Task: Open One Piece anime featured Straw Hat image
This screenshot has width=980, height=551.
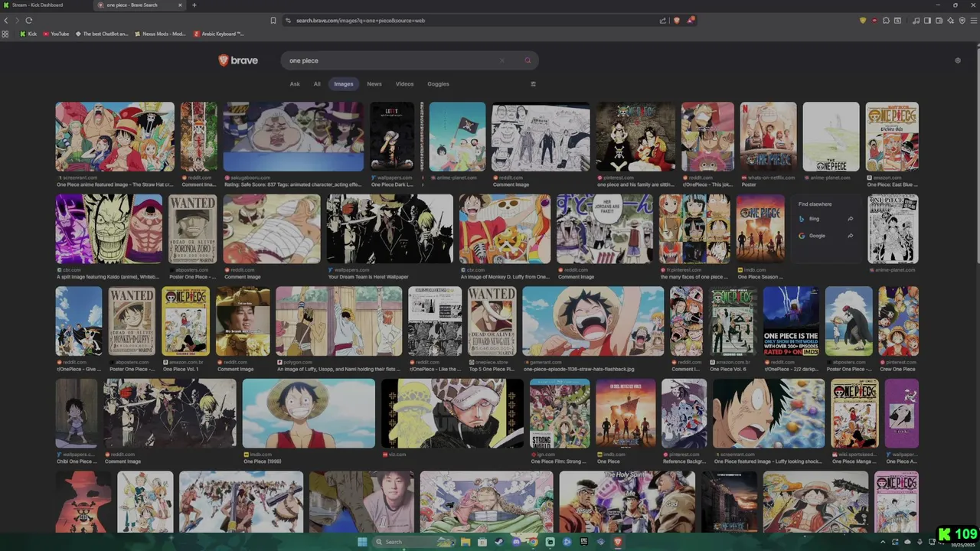Action: 115,136
